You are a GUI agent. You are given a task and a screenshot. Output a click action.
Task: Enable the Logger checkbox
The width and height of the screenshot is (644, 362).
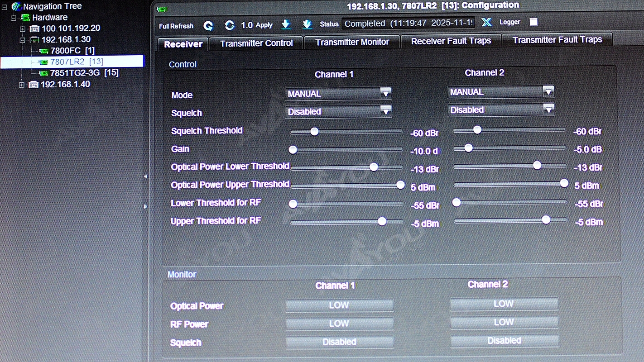[x=533, y=22]
